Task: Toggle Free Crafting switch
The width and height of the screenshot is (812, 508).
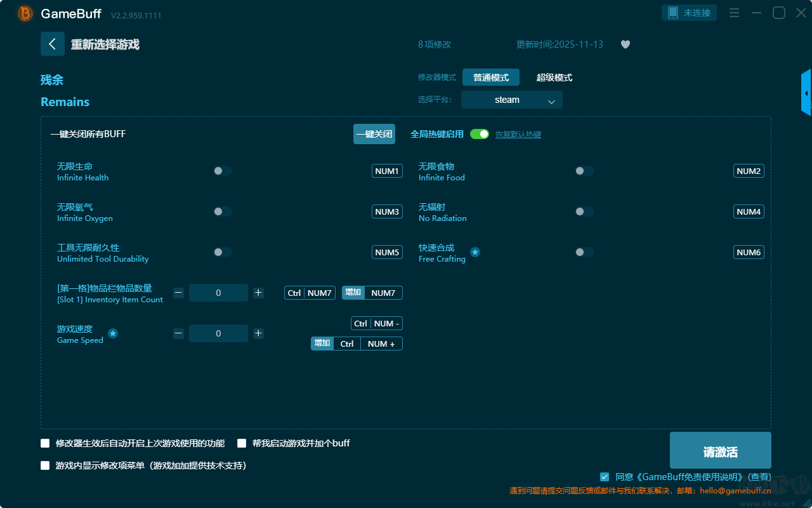Action: coord(584,252)
